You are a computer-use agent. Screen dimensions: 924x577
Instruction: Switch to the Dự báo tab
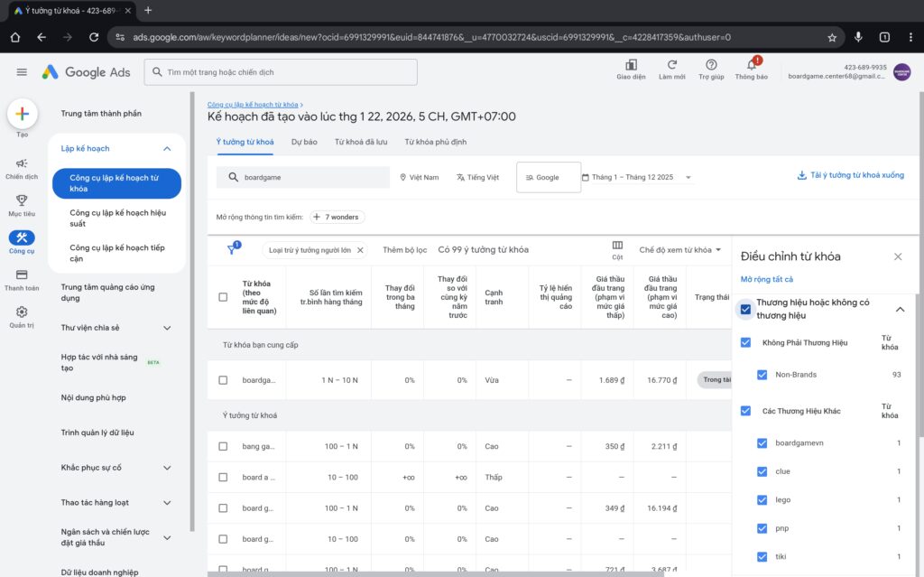point(304,142)
